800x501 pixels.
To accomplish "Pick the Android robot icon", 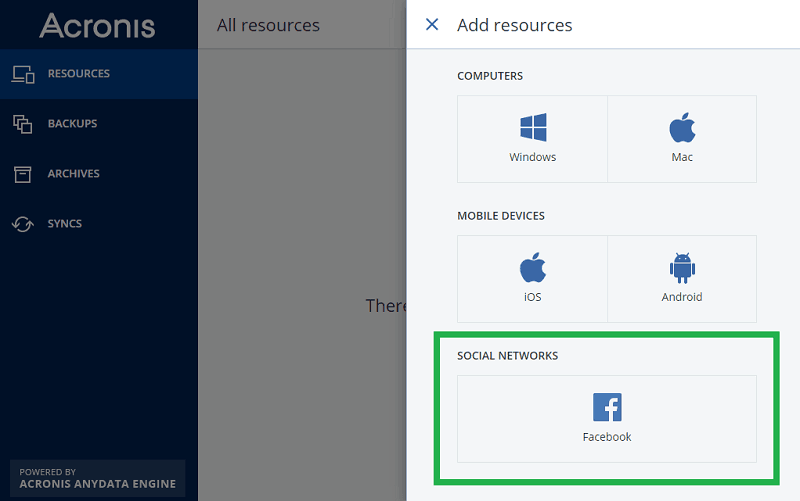I will click(682, 268).
